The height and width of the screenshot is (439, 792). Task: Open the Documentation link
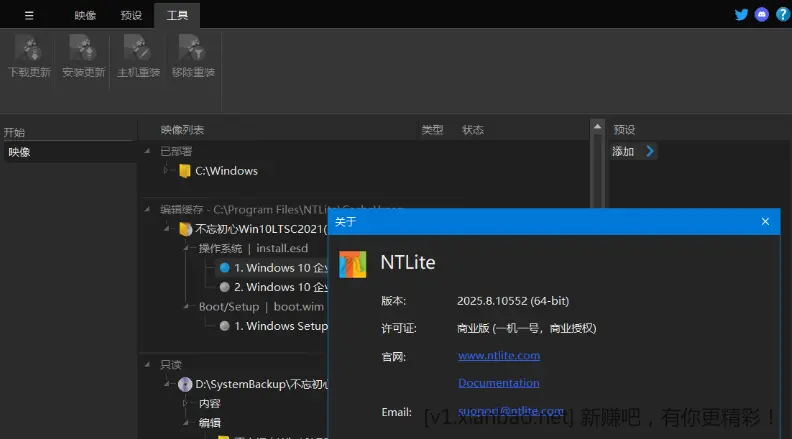coord(498,383)
